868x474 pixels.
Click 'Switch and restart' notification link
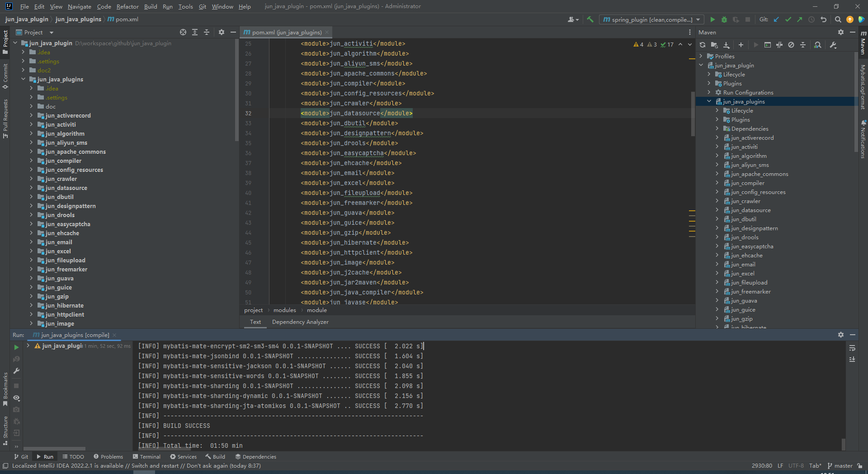pos(155,466)
